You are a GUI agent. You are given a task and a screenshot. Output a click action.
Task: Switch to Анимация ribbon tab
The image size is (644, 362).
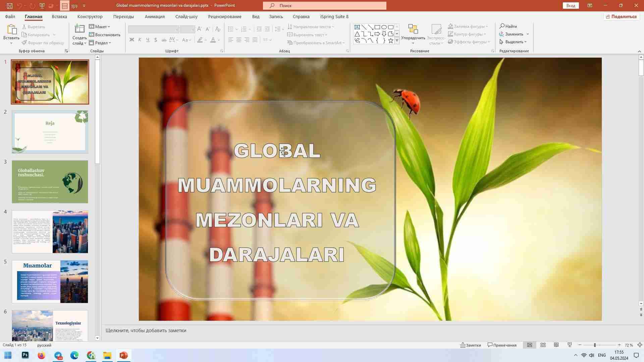pyautogui.click(x=155, y=16)
